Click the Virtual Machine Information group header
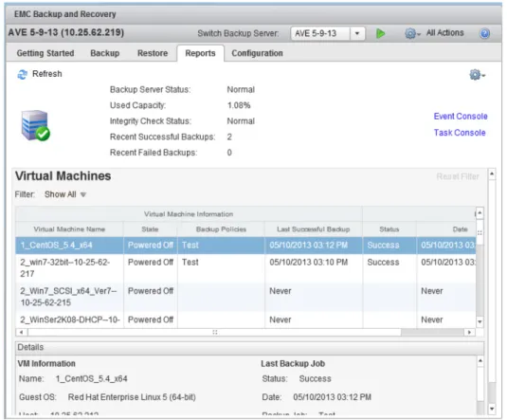This screenshot has width=507, height=420. coord(189,214)
